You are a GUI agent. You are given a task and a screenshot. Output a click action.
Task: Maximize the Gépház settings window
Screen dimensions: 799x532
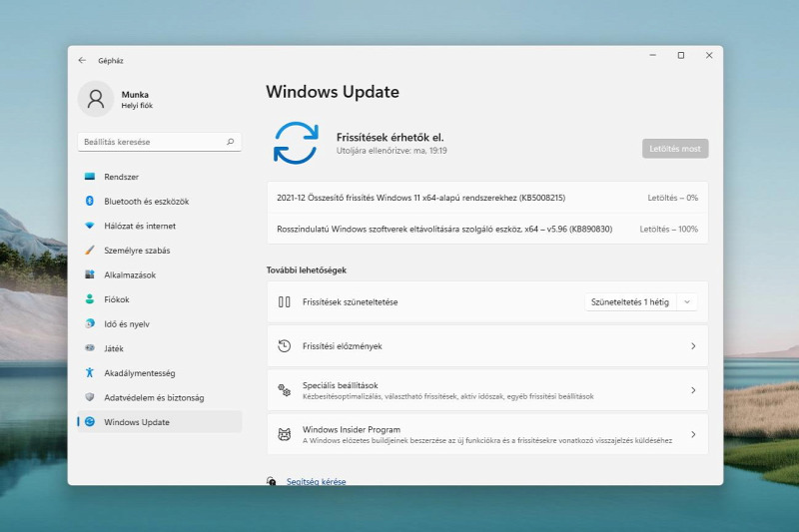click(681, 55)
